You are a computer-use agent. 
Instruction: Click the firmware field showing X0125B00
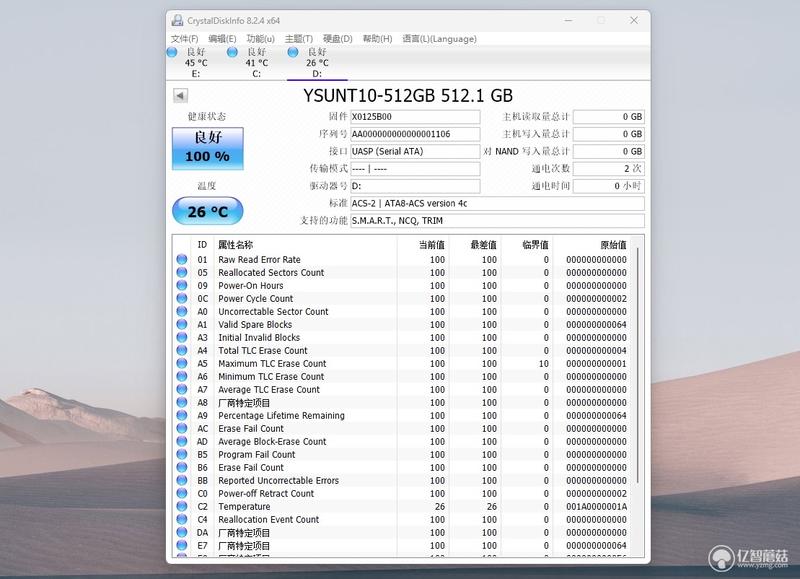coord(415,117)
